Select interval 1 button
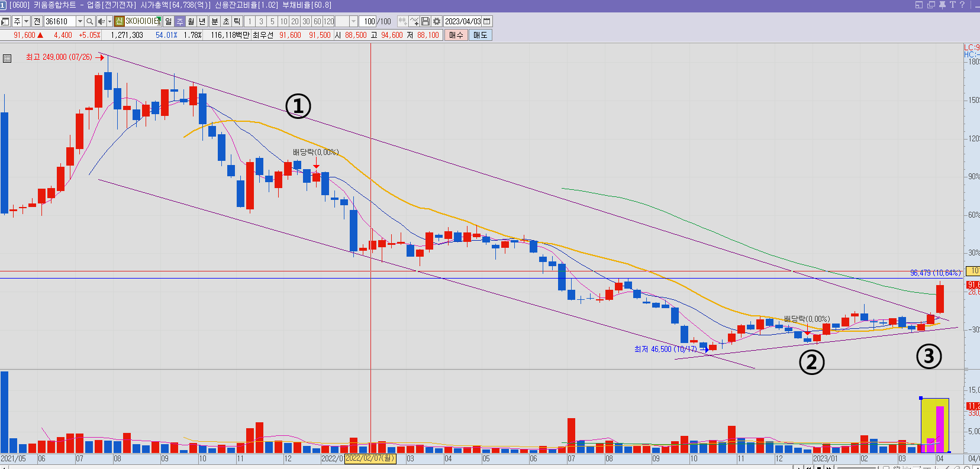 tap(250, 21)
